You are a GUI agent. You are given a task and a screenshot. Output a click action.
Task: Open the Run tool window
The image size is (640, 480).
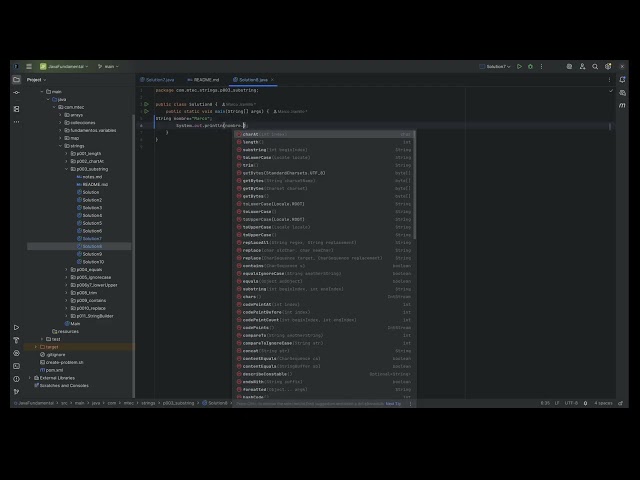pyautogui.click(x=16, y=327)
